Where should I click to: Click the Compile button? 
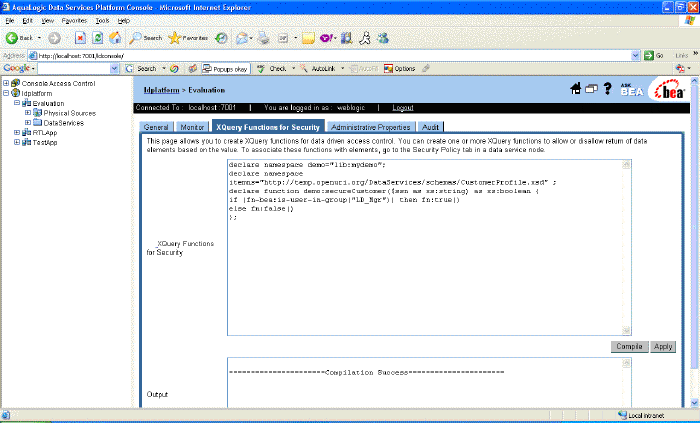[629, 346]
